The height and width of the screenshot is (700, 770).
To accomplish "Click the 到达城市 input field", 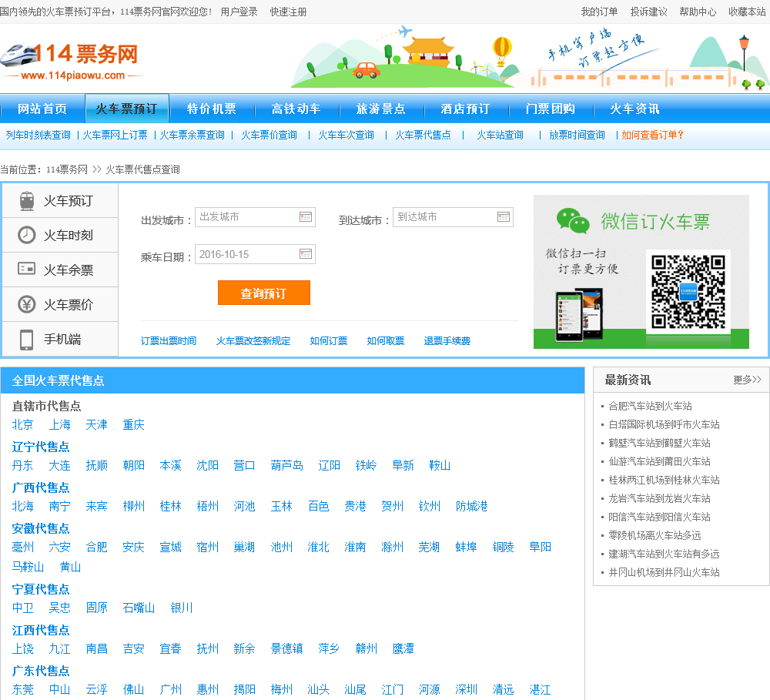I will (453, 217).
